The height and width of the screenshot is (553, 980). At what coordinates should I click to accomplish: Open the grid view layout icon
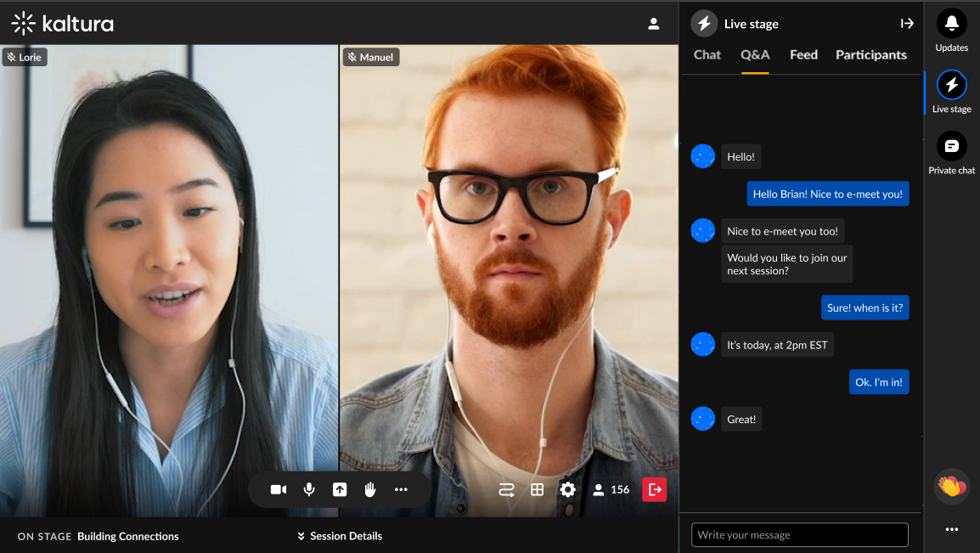tap(537, 490)
